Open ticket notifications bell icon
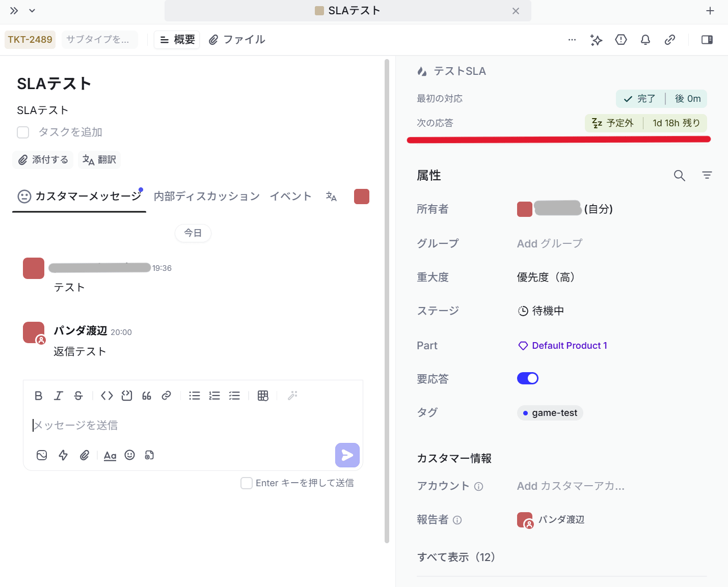The width and height of the screenshot is (728, 587). point(645,40)
